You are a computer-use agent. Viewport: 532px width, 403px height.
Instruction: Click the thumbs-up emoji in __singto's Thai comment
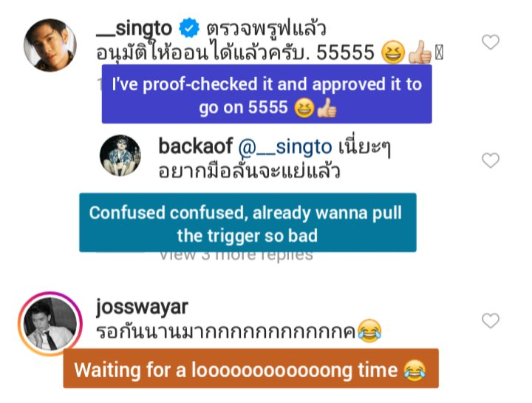[420, 52]
